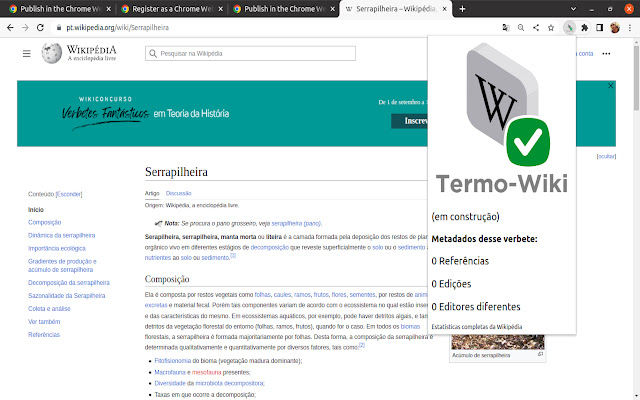This screenshot has width=640, height=400.
Task: Click the zoom magnifier icon in address bar
Action: (521, 28)
